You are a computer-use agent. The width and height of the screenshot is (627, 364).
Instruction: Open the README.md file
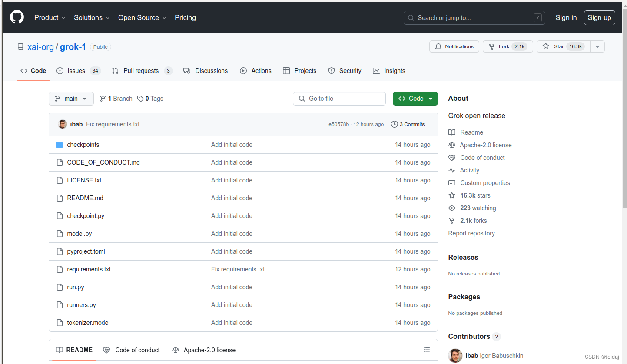point(85,198)
